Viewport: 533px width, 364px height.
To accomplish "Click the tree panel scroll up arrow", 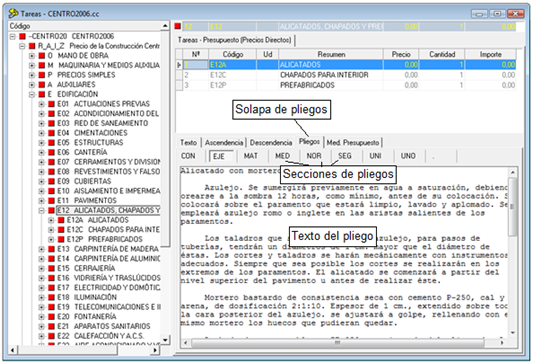I will coord(165,26).
